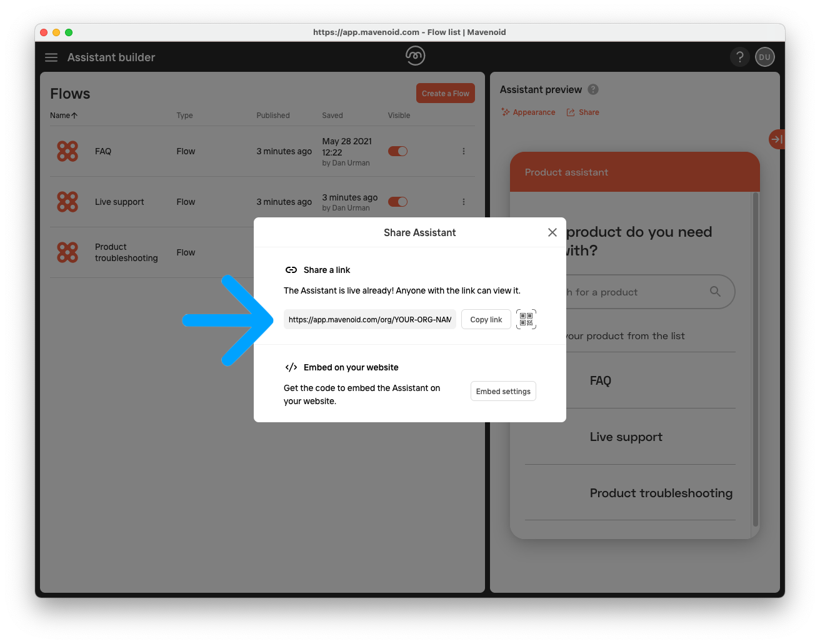Open Appearance settings link
The width and height of the screenshot is (820, 644).
tap(528, 112)
